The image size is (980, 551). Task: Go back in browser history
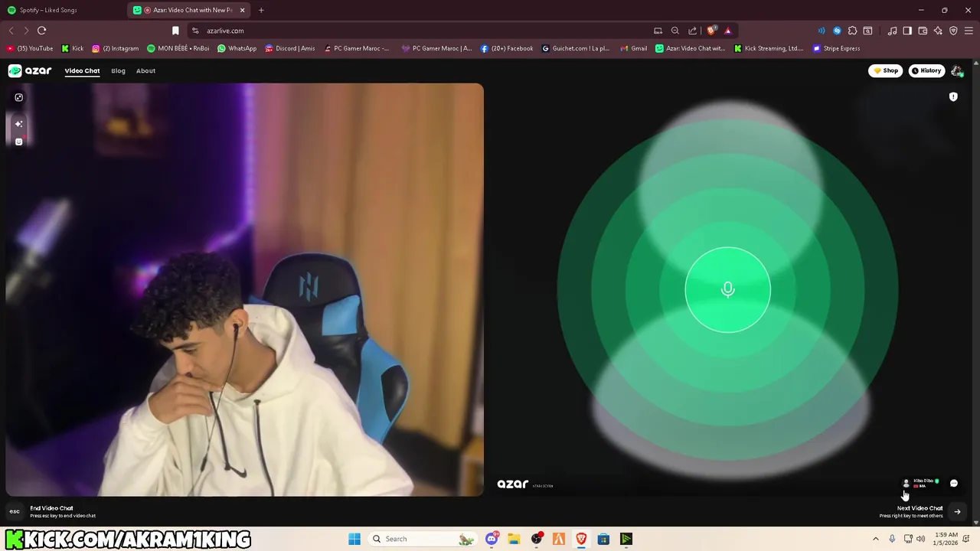(x=11, y=31)
